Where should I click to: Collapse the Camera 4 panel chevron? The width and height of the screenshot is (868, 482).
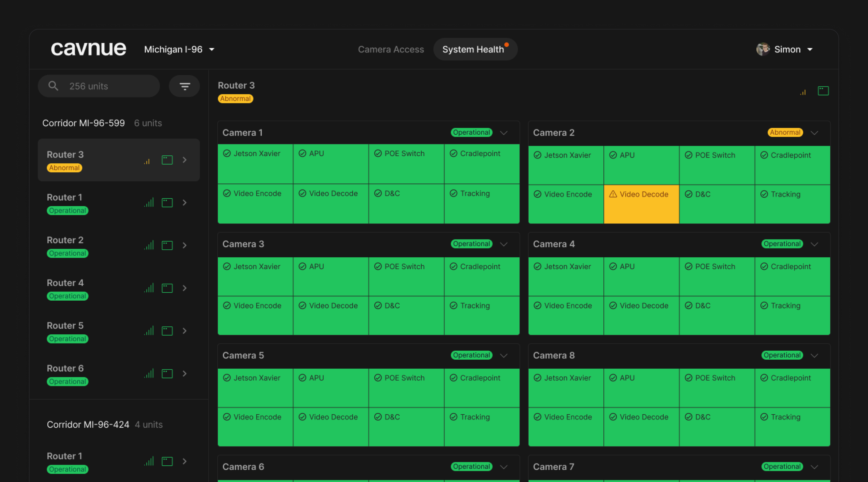point(814,244)
